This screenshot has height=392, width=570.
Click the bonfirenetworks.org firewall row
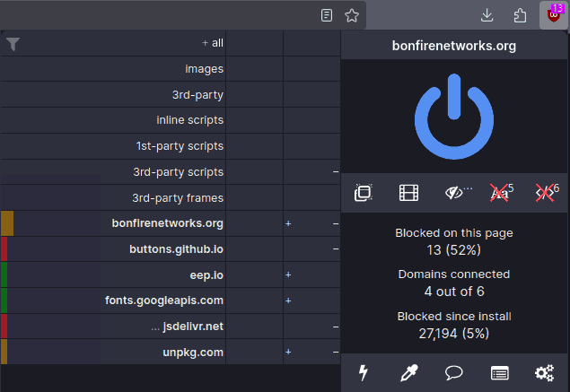coord(113,223)
